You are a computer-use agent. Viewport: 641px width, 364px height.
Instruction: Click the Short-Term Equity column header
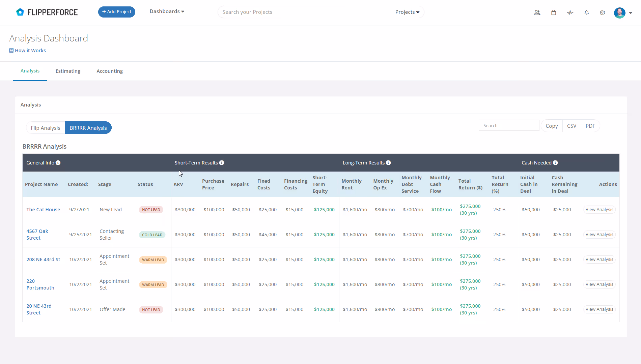coord(320,184)
